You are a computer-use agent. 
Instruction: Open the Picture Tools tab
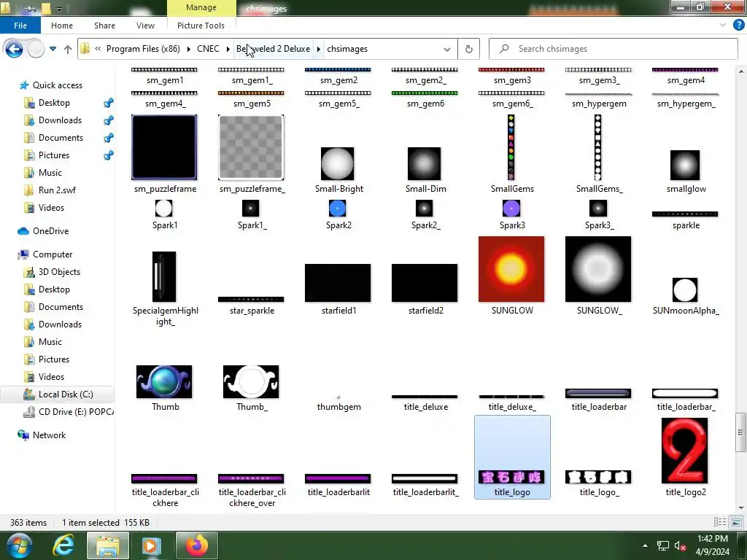click(201, 26)
